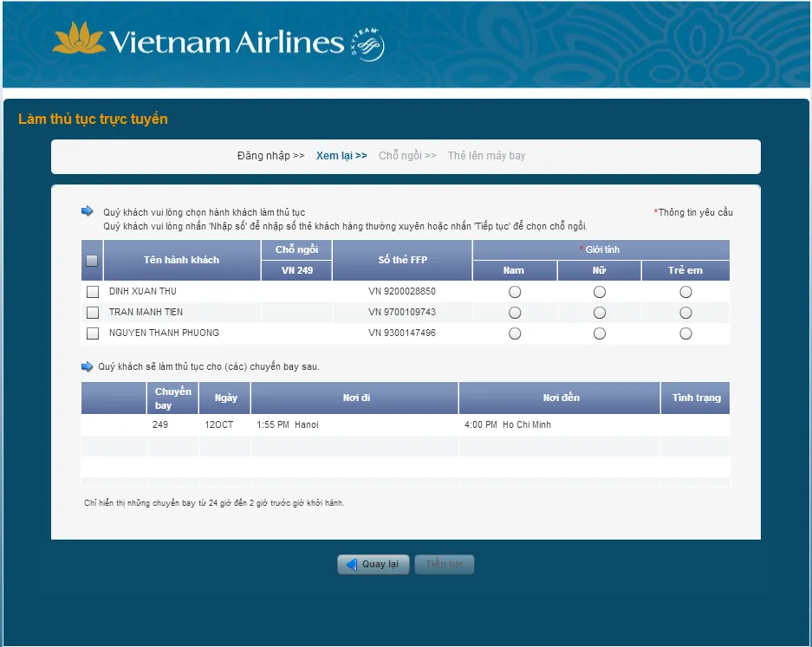This screenshot has height=647, width=812.
Task: Check the box for NGUYEN THANH PHUONG
Action: 93,333
